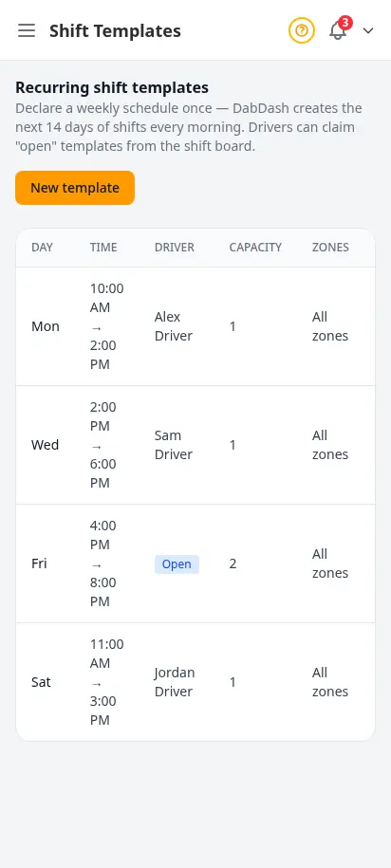Click the DRIVER column header
Viewport: 391px width, 868px height.
(175, 248)
